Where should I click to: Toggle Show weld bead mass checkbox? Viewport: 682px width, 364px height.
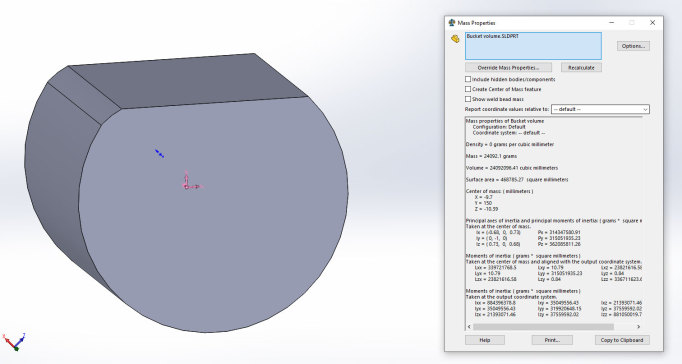468,99
